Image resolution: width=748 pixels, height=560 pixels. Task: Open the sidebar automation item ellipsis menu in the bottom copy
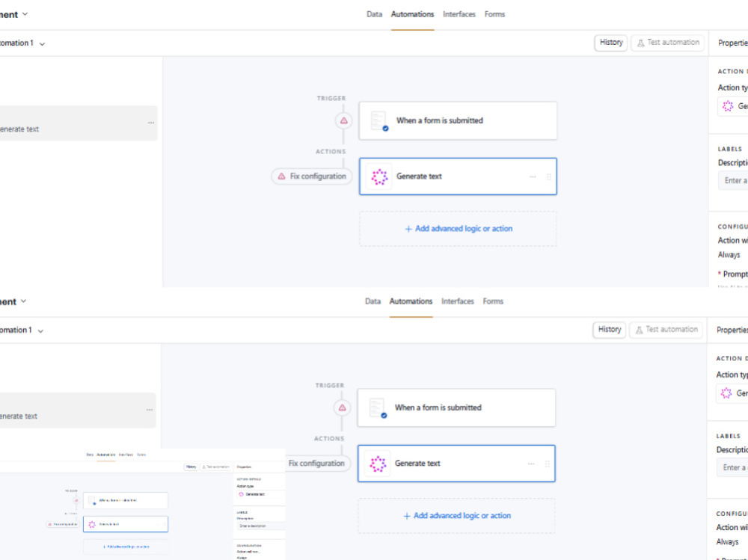[150, 410]
